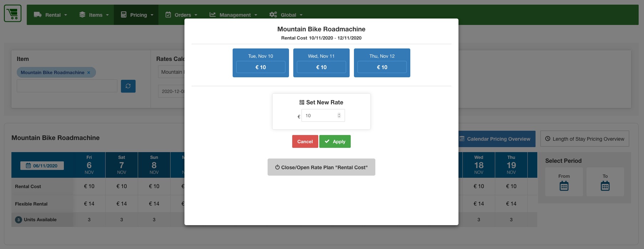Click the Rates Calculator Mountain item field
Screen dimensions: 644x249
tap(171, 72)
